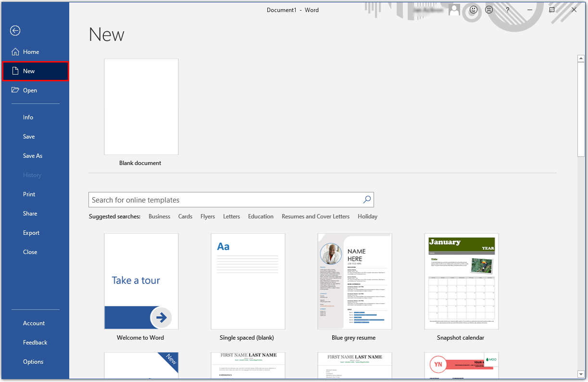This screenshot has width=588, height=382.
Task: Click the Blue grey resume caption text
Action: [x=354, y=338]
